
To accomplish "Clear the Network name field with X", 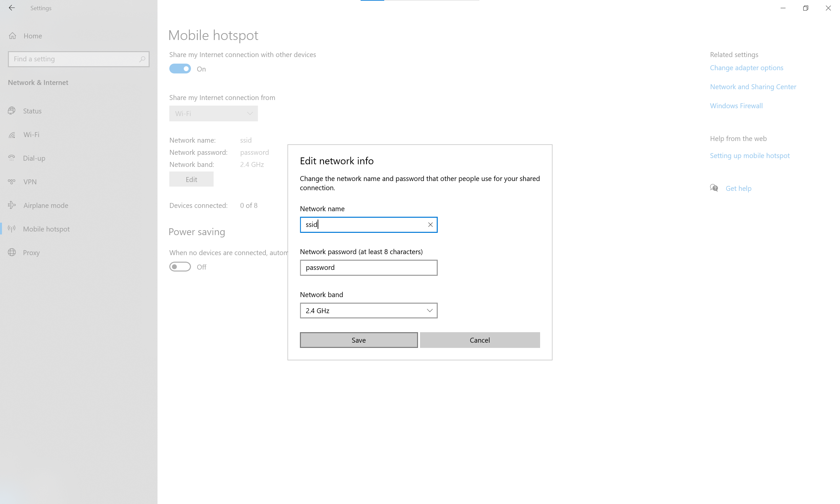I will 430,225.
